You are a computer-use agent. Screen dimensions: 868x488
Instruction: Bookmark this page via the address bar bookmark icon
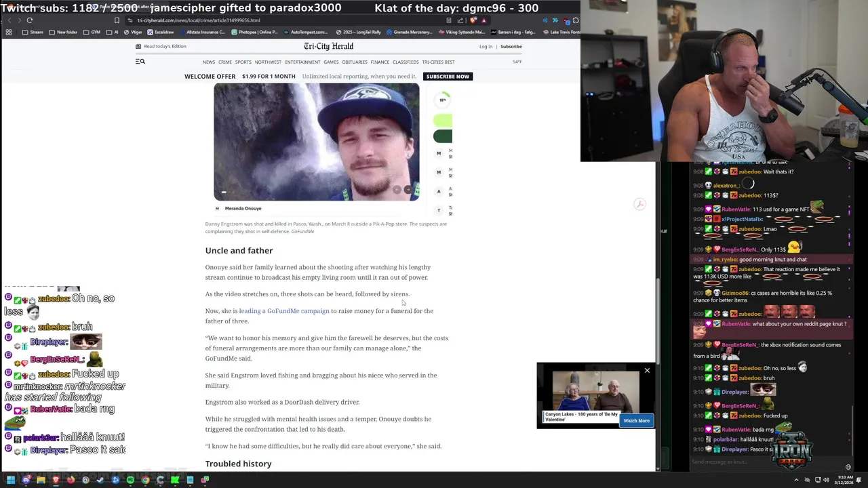coord(117,20)
